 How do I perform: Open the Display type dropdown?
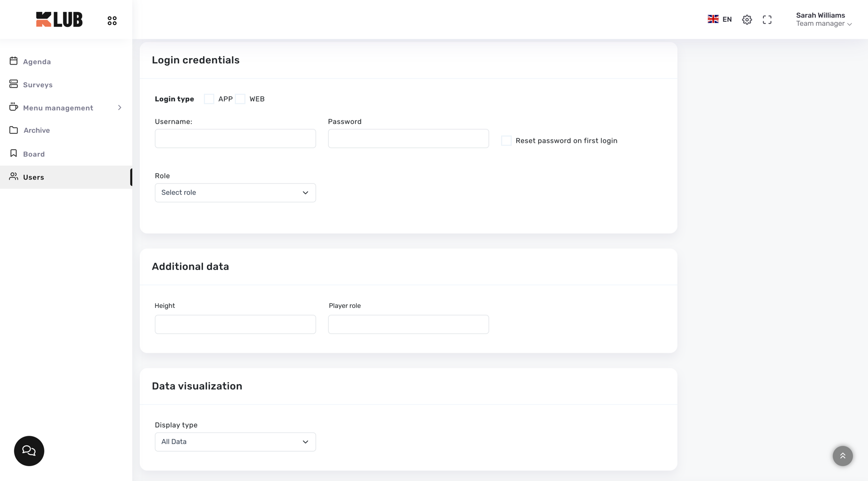[x=235, y=442]
